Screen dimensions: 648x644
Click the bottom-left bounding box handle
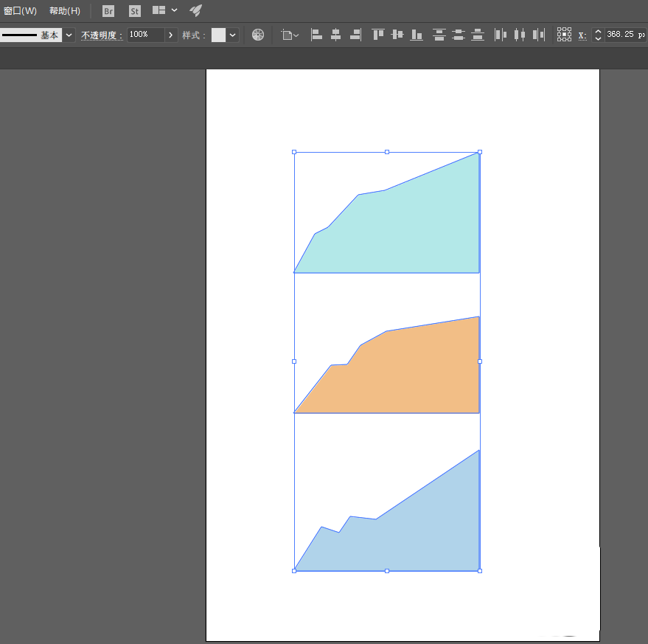point(294,571)
